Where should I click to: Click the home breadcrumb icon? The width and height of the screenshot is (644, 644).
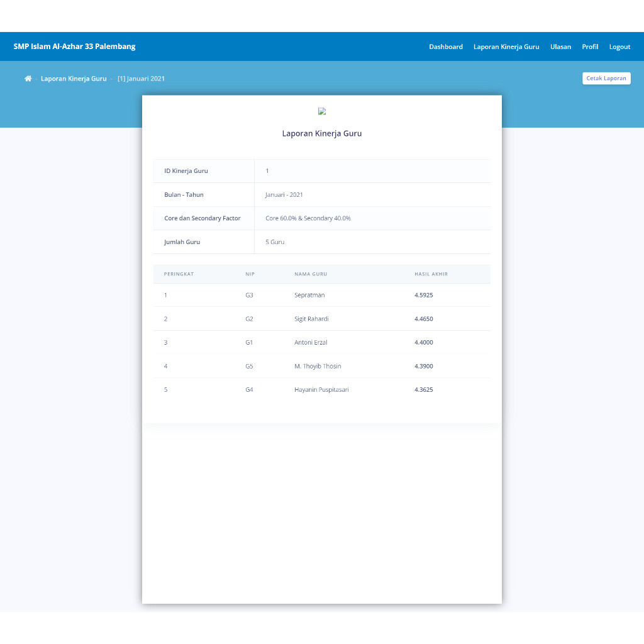click(28, 78)
